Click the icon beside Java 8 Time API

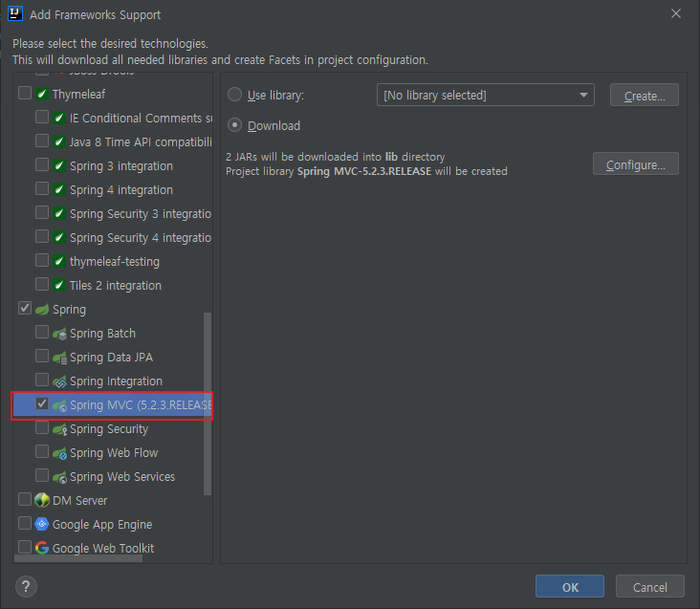coord(59,141)
